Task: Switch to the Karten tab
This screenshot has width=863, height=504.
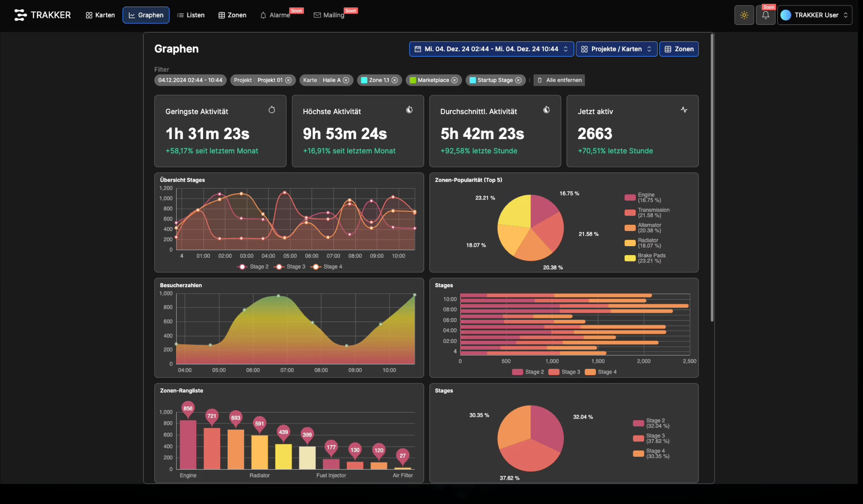Action: pos(100,15)
